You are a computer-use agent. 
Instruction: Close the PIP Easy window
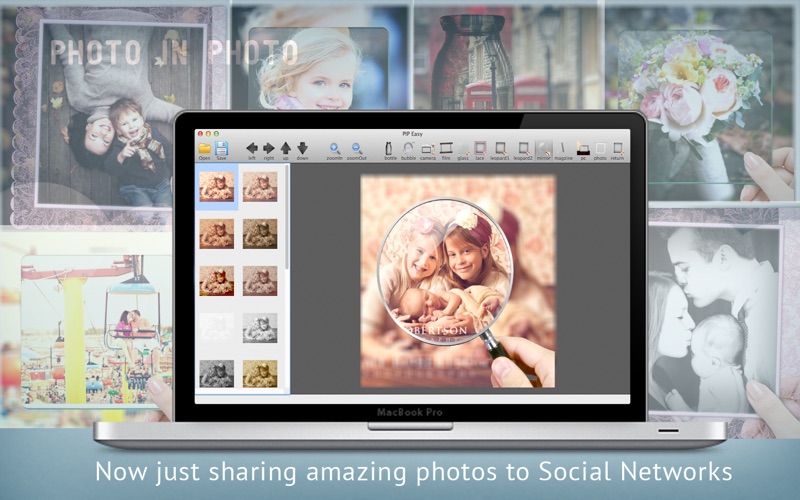tap(200, 134)
